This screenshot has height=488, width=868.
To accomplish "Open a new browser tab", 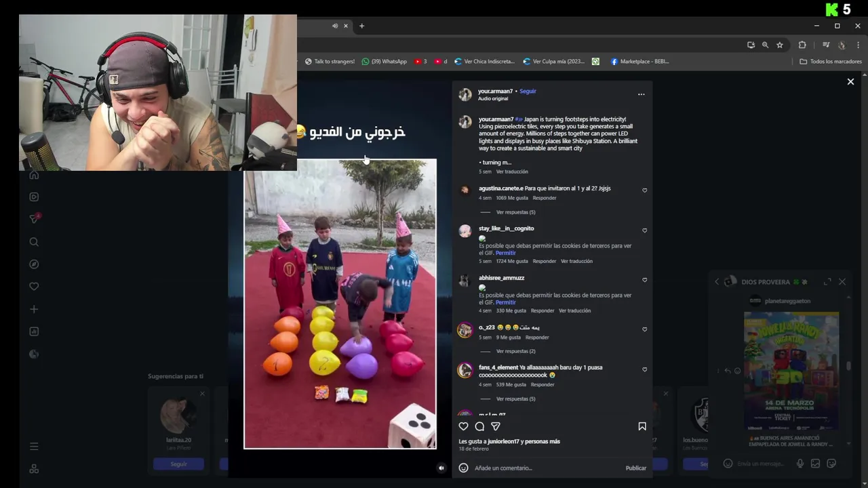I will pos(361,26).
